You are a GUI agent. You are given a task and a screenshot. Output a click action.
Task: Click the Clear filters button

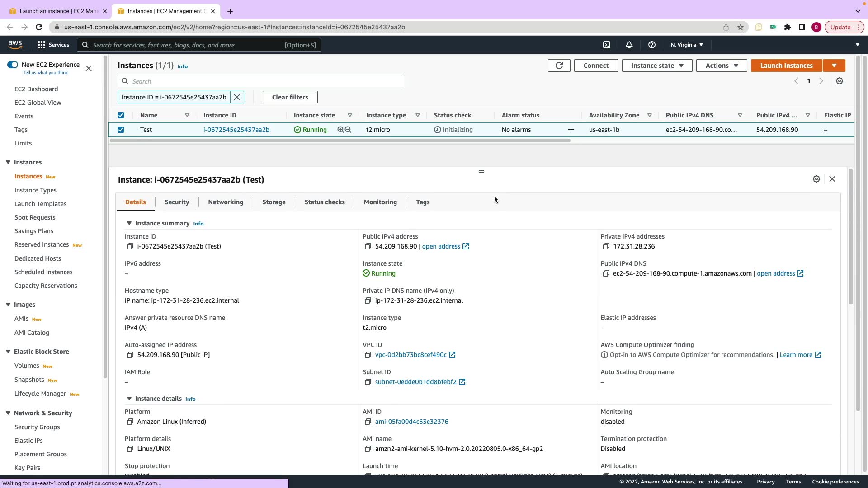pos(290,97)
